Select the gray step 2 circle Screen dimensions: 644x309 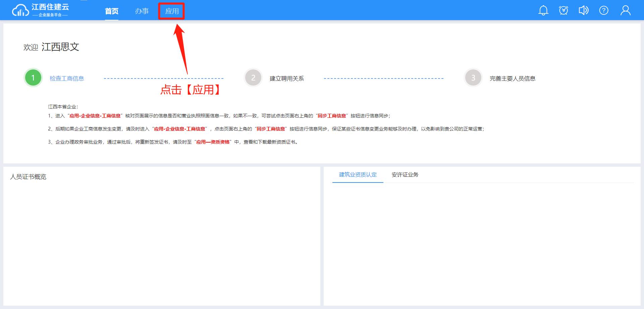[253, 78]
